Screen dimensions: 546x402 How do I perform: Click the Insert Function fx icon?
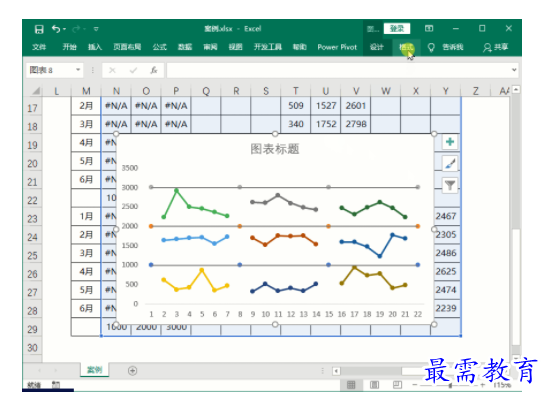pos(154,70)
